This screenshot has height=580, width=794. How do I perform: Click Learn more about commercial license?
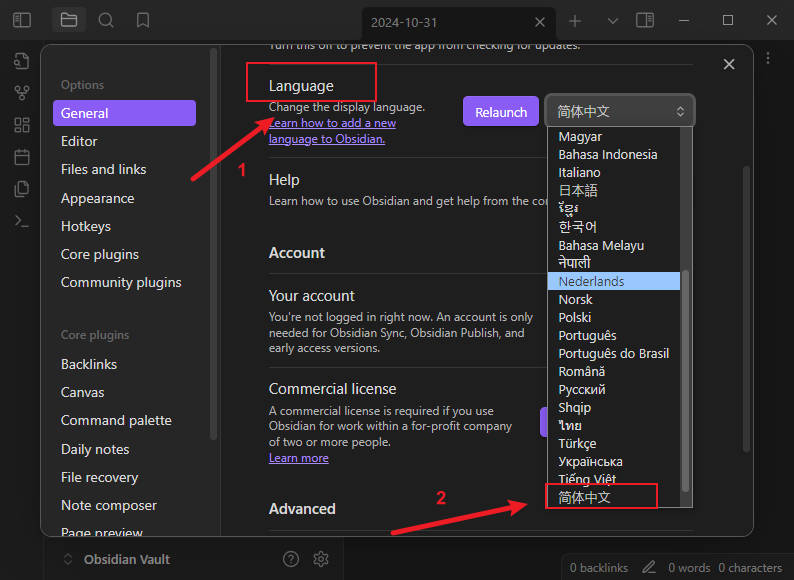(x=298, y=458)
